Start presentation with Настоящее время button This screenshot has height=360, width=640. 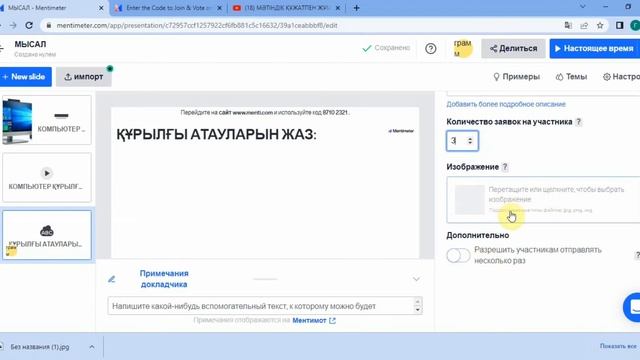595,49
